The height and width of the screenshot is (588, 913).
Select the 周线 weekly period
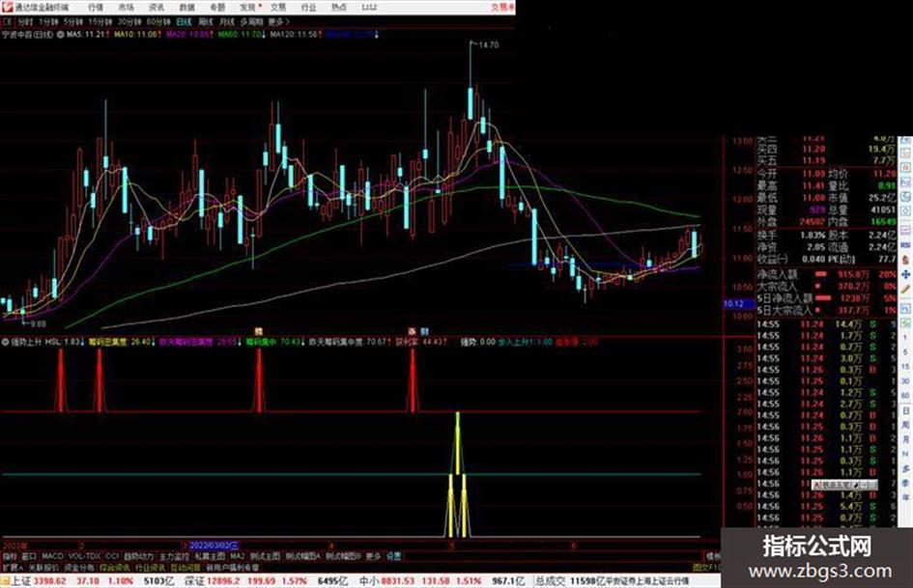coord(206,21)
